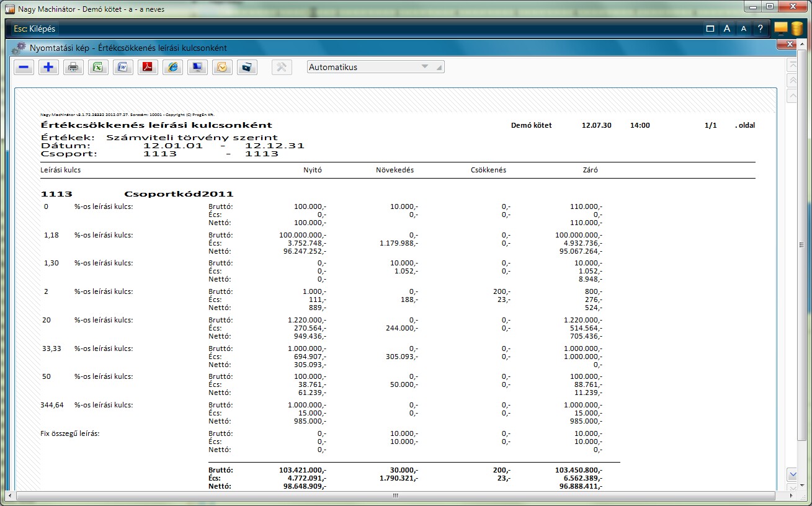Image resolution: width=812 pixels, height=506 pixels.
Task: Print the report using the printer icon
Action: click(73, 68)
